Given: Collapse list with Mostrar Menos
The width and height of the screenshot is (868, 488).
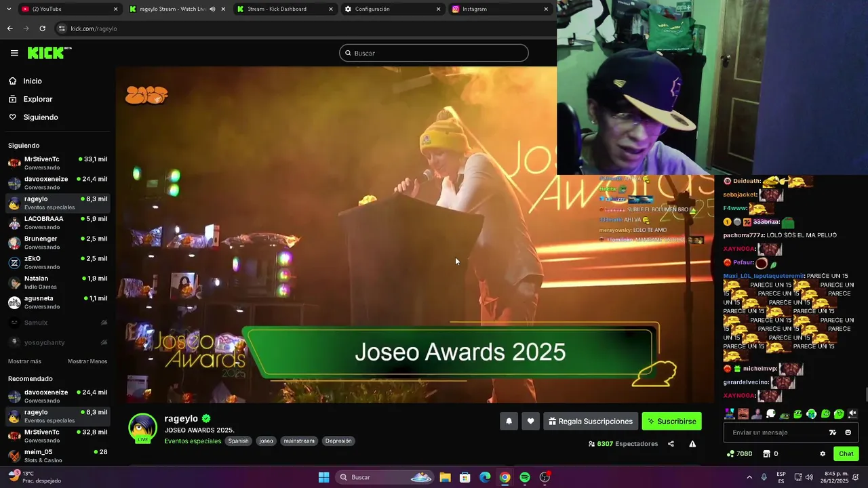Looking at the screenshot, I should point(87,361).
